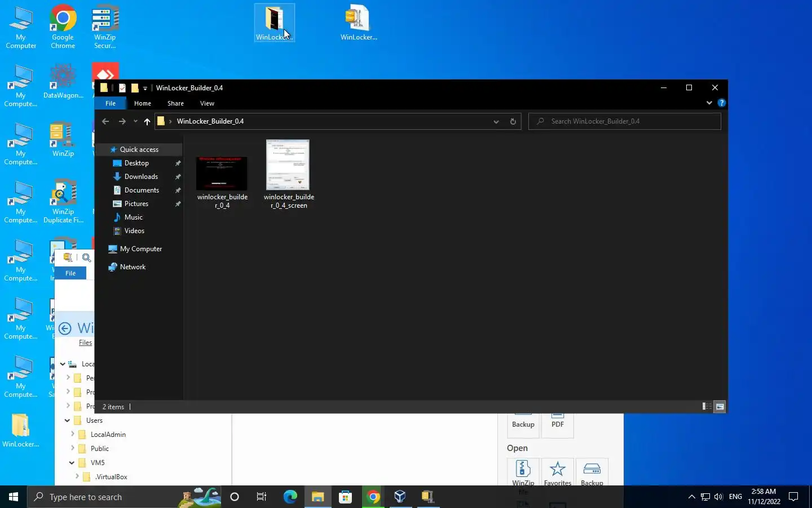Switch to the Share ribbon tab
Viewport: 812px width, 508px height.
175,103
